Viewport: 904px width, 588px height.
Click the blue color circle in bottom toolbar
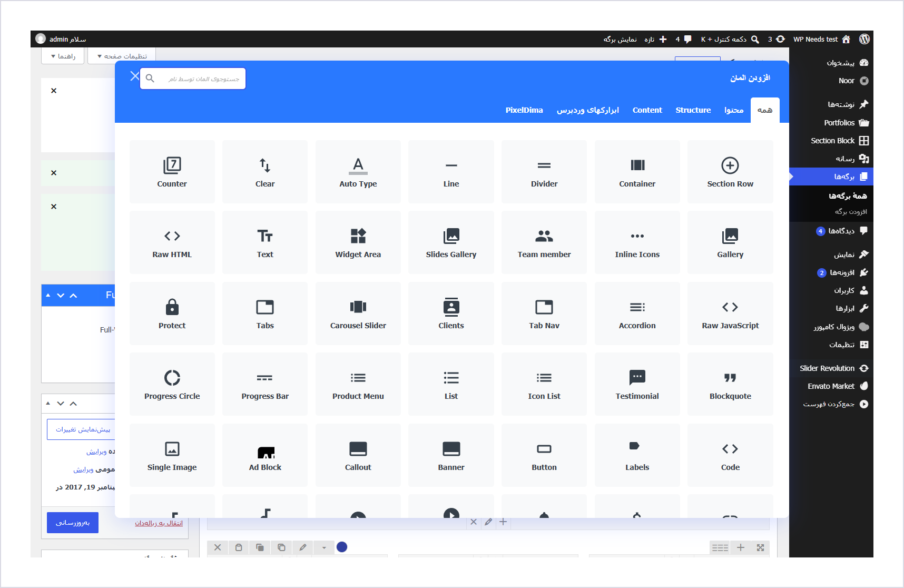coord(342,547)
